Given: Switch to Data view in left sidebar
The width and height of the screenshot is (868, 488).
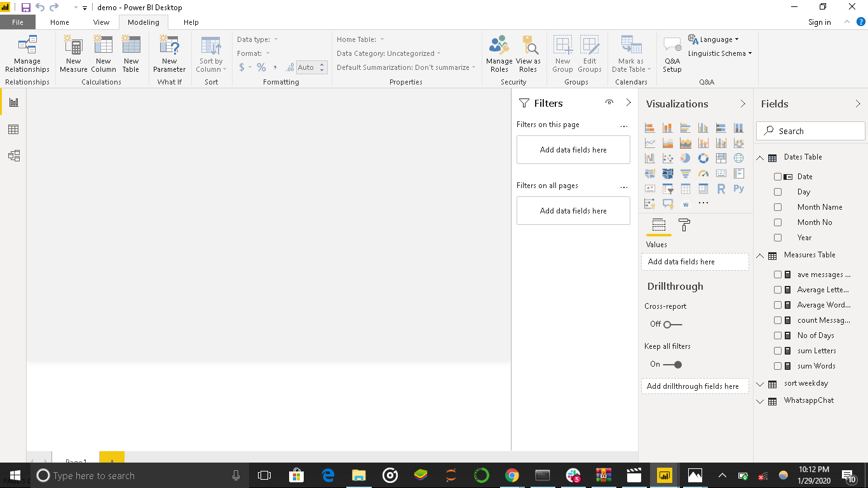Looking at the screenshot, I should (13, 130).
